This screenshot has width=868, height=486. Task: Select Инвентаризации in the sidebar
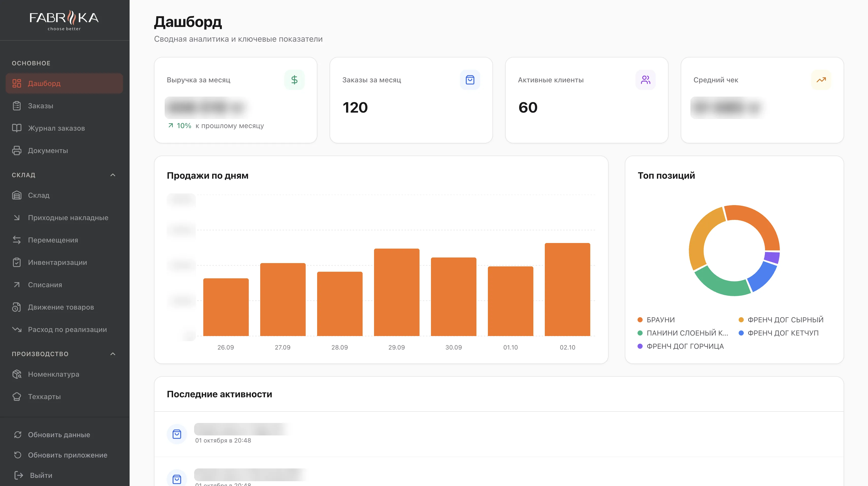click(x=64, y=263)
